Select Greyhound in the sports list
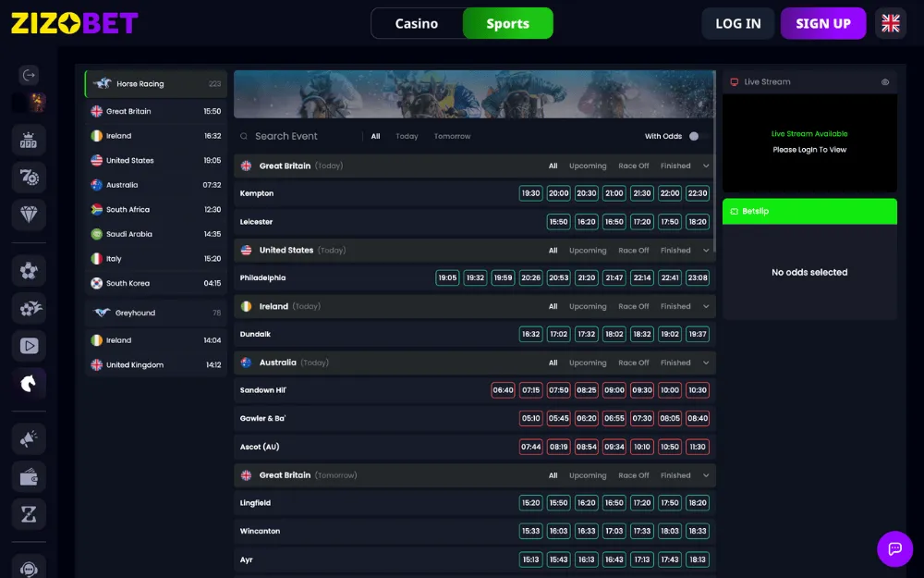924x578 pixels. pos(135,314)
